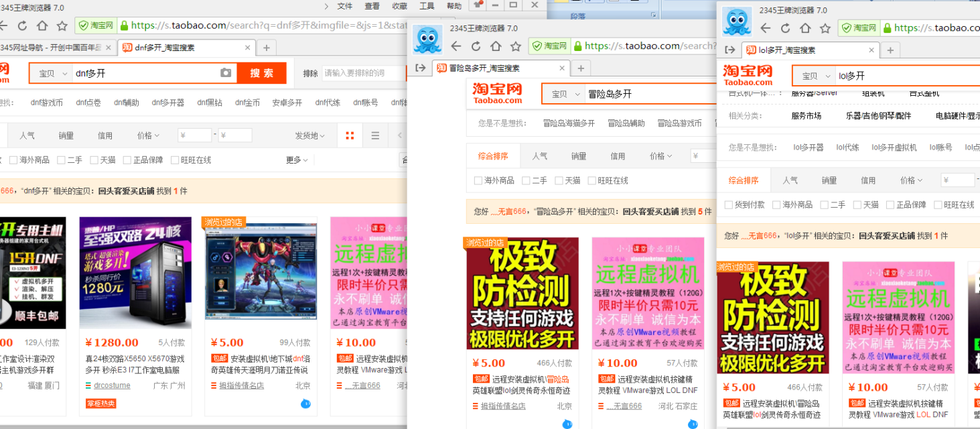The height and width of the screenshot is (429, 980).
Task: Close the dnf多开_淘宝搜索 tab
Action: point(247,48)
